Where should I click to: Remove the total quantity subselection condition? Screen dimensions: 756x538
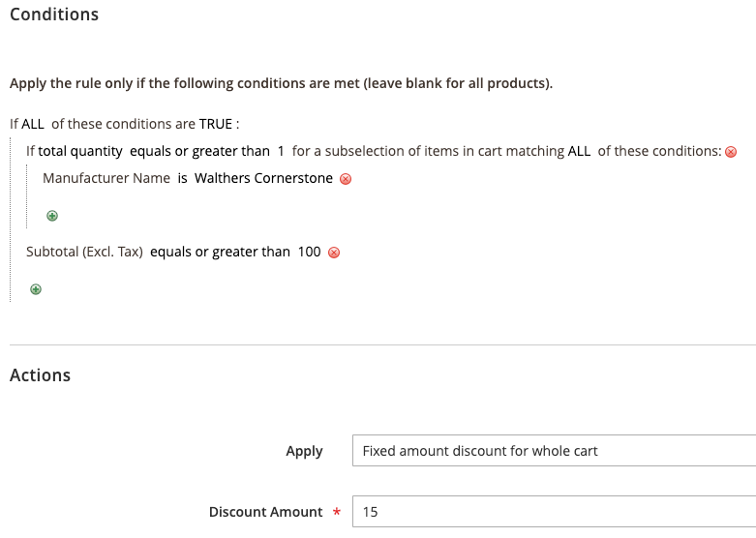pyautogui.click(x=731, y=152)
